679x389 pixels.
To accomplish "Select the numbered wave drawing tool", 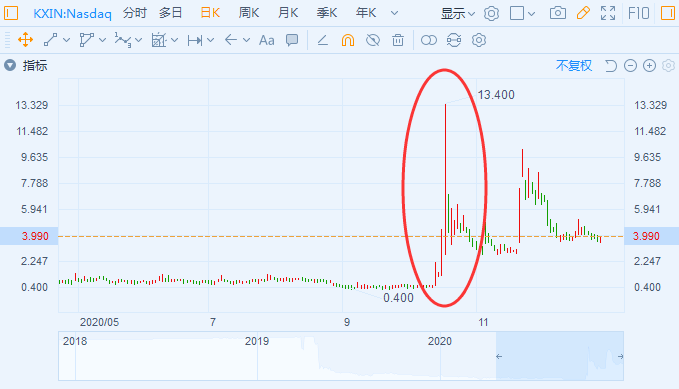I will [x=123, y=40].
